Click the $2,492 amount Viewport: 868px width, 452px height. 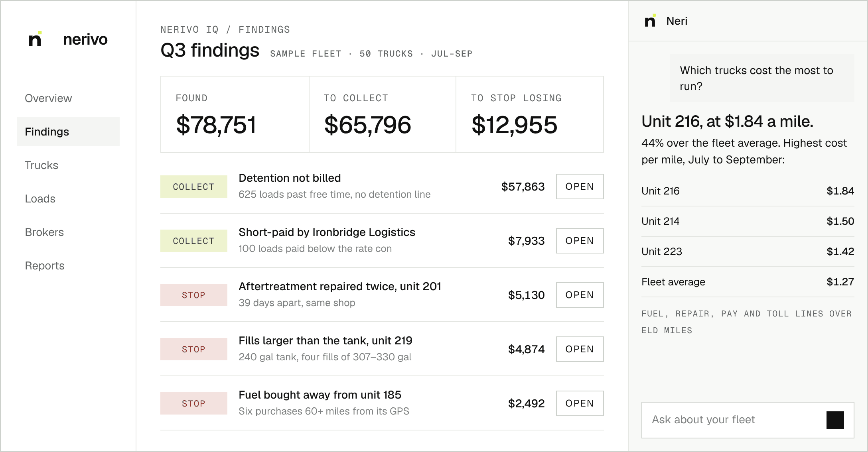tap(526, 403)
